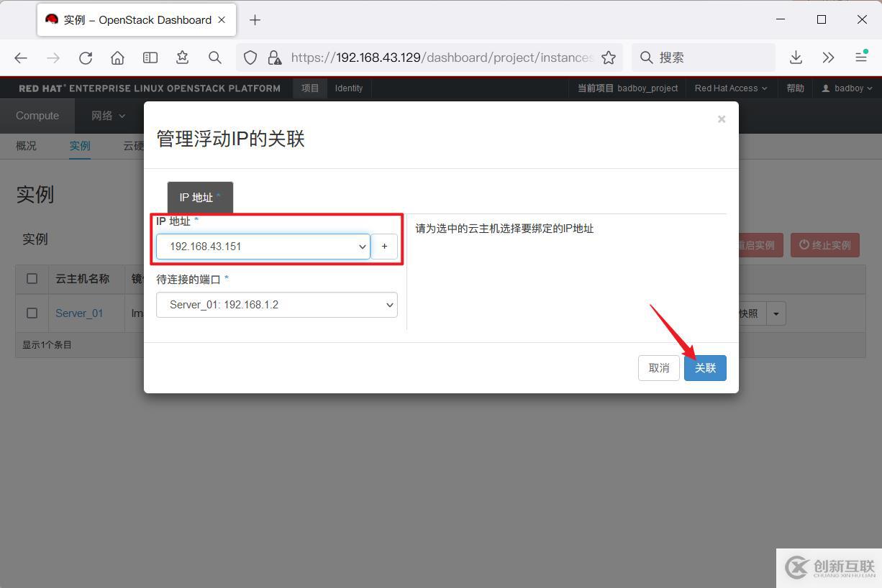Image resolution: width=882 pixels, height=588 pixels.
Task: Open the Server_01 instance link
Action: click(79, 313)
